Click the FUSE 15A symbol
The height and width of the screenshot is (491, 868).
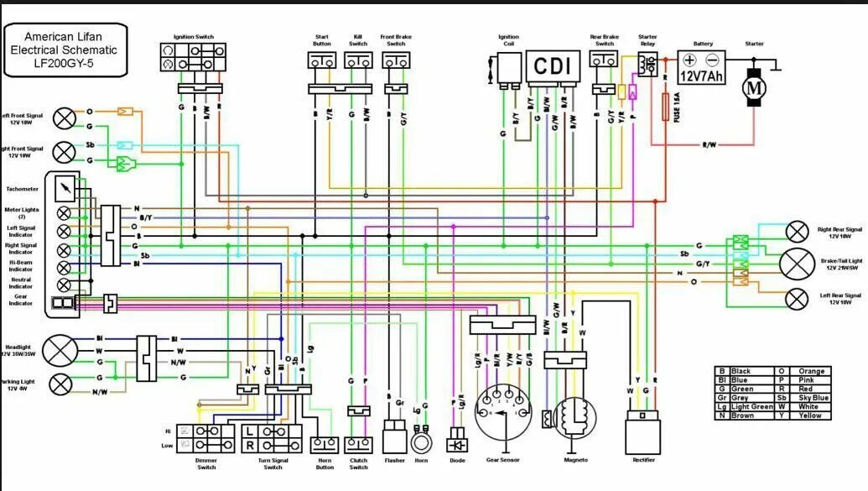pyautogui.click(x=665, y=107)
